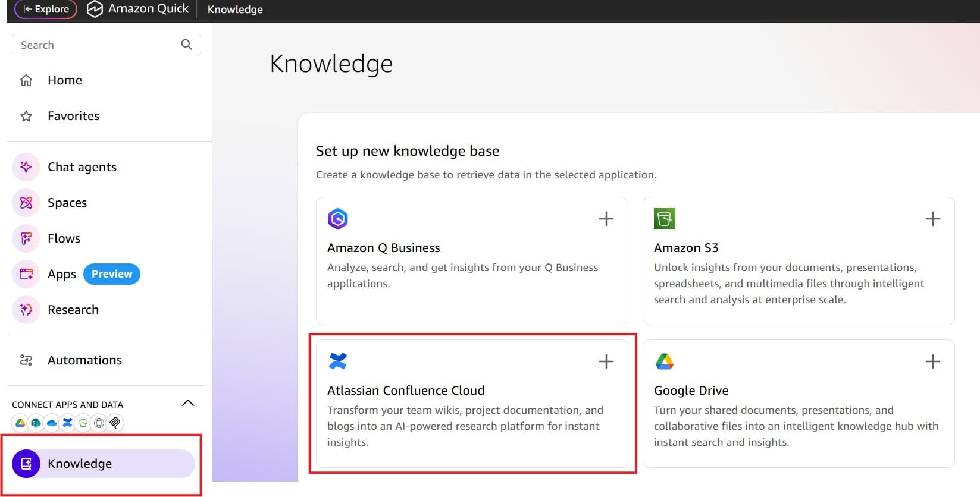Click the Google Drive card description text

(796, 426)
